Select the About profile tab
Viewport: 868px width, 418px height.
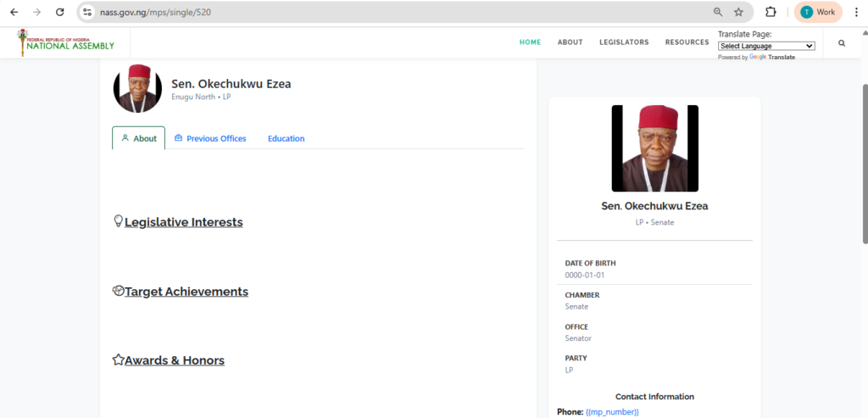click(139, 138)
